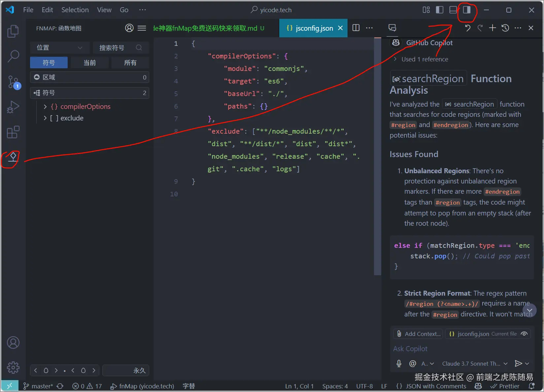Click Spaces: 4 indentation setting
The height and width of the screenshot is (392, 544).
click(x=335, y=386)
